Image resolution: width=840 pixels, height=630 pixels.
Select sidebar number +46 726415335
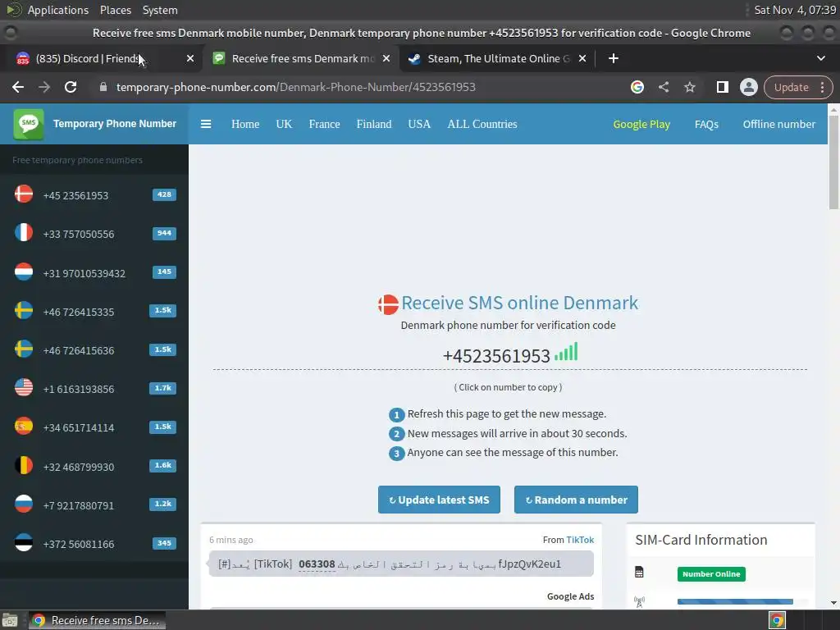point(79,313)
